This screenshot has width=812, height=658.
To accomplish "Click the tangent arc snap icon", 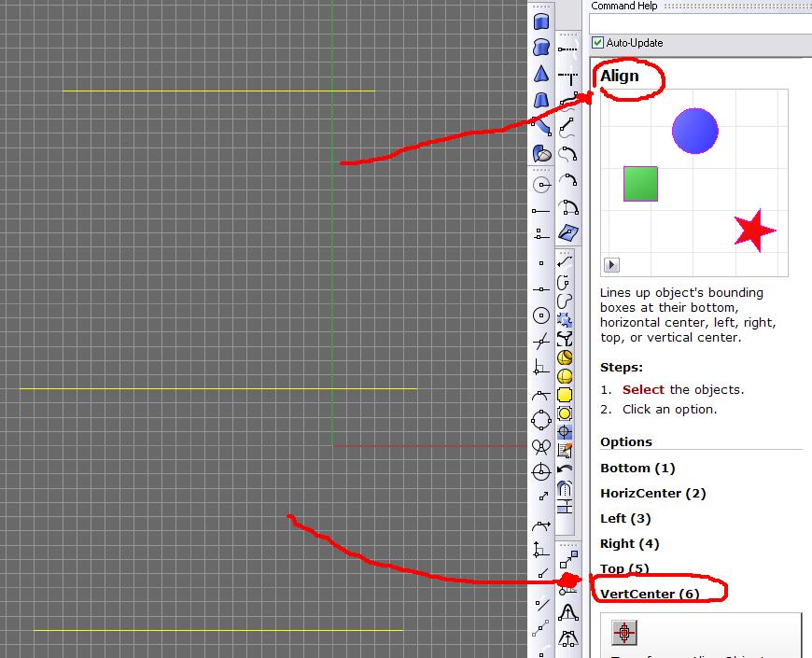I will (541, 396).
